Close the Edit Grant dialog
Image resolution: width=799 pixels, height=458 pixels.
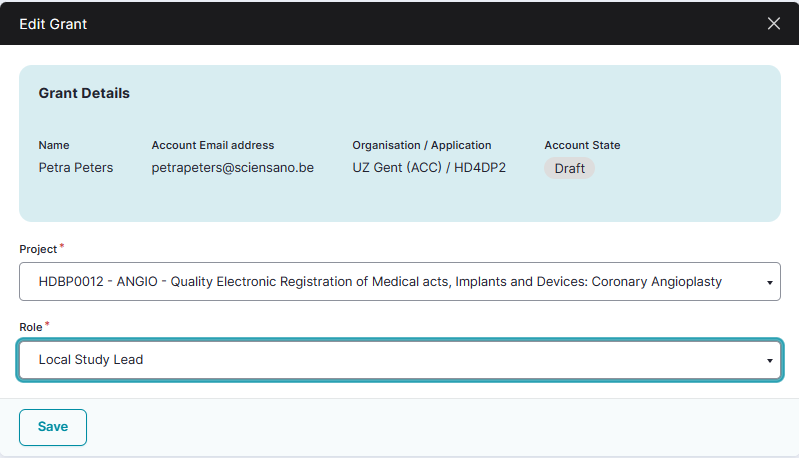773,23
